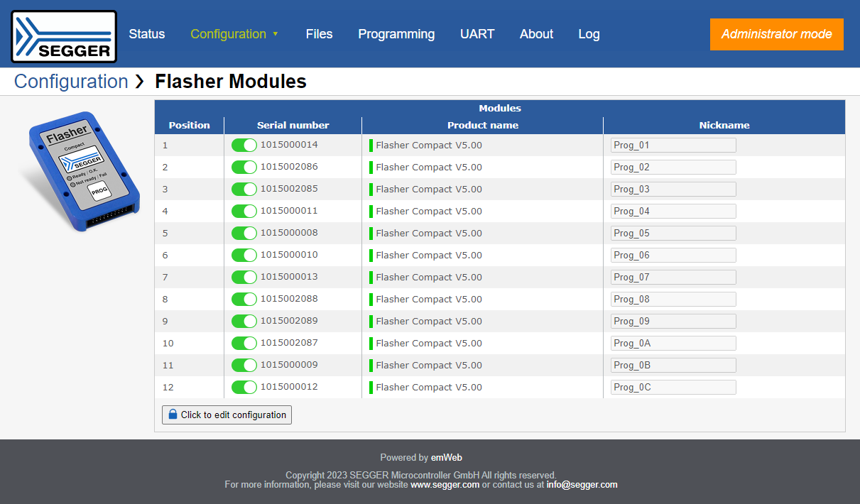The image size is (860, 504).
Task: Open the Files page
Action: (x=319, y=34)
